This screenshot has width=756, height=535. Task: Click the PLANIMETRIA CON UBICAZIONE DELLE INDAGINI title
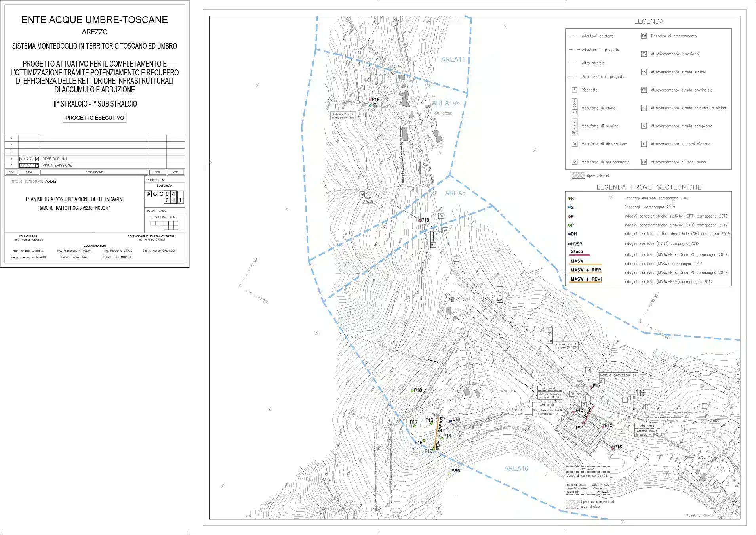click(x=74, y=199)
